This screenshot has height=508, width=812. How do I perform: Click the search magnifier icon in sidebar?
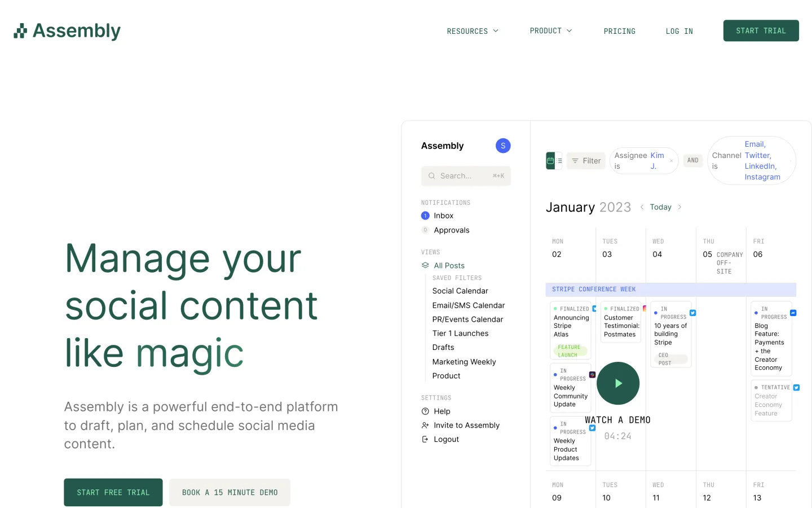click(x=431, y=176)
